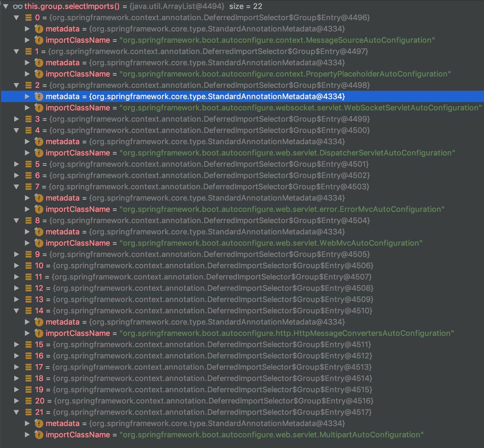Click field icon next to WebMvcAutoConfiguration importClassName
This screenshot has height=448, width=484.
coord(39,243)
